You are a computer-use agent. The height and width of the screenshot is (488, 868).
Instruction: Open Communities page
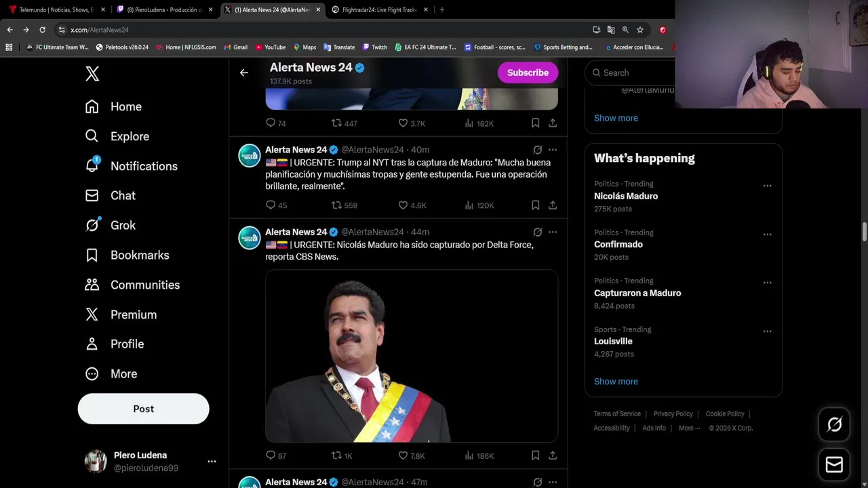[x=132, y=285]
